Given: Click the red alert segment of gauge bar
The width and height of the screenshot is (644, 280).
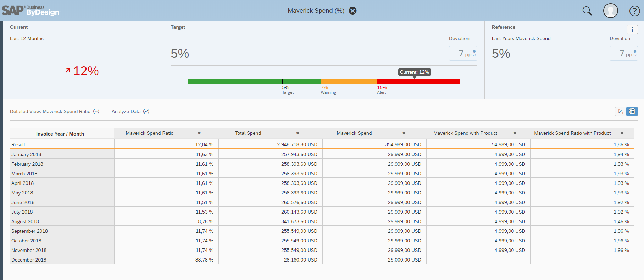Looking at the screenshot, I should pos(418,82).
